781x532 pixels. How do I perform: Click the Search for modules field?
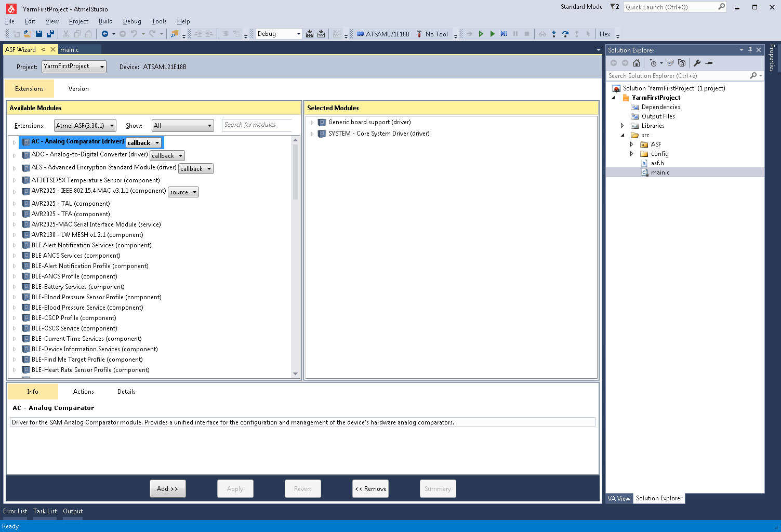pos(257,125)
